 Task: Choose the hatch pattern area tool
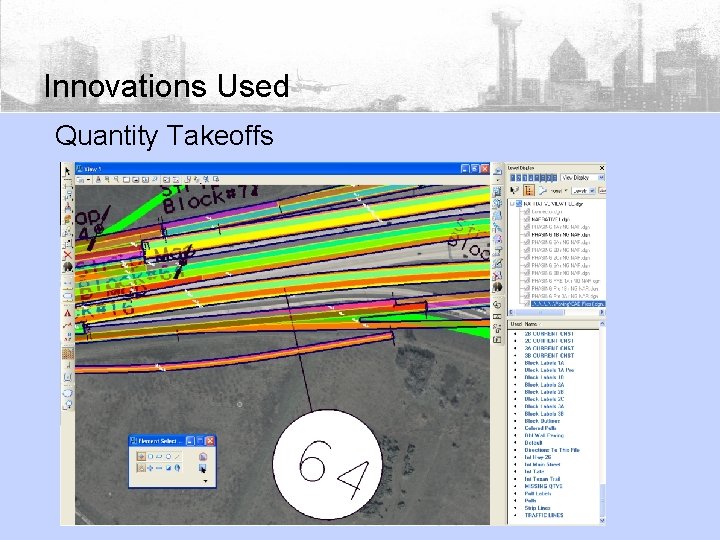click(68, 354)
